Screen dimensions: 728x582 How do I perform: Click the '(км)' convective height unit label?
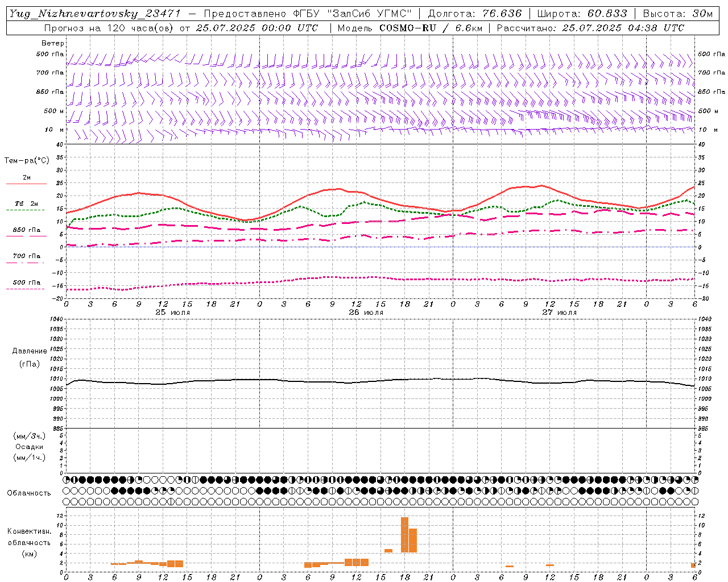[x=30, y=554]
